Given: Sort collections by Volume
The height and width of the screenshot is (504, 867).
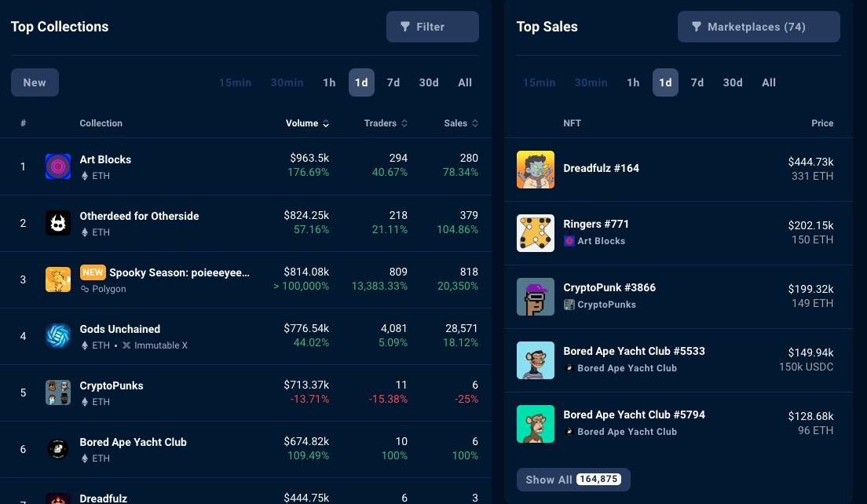Looking at the screenshot, I should 307,123.
